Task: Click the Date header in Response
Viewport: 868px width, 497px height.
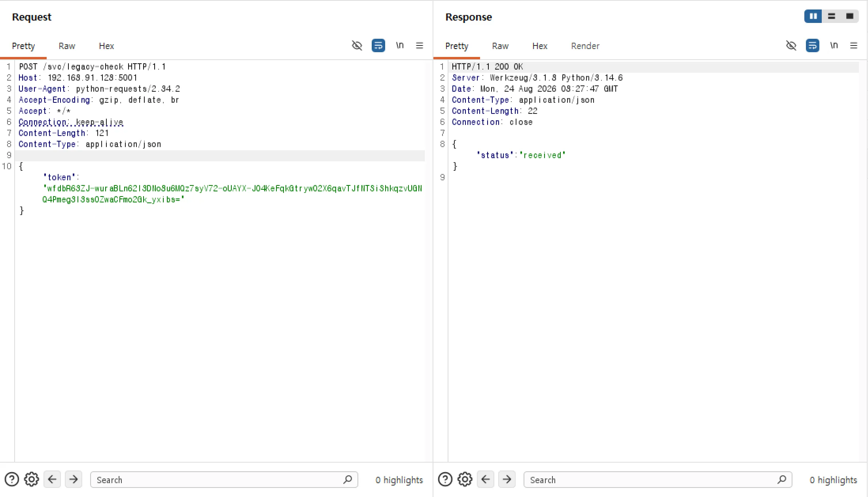Action: click(x=535, y=89)
